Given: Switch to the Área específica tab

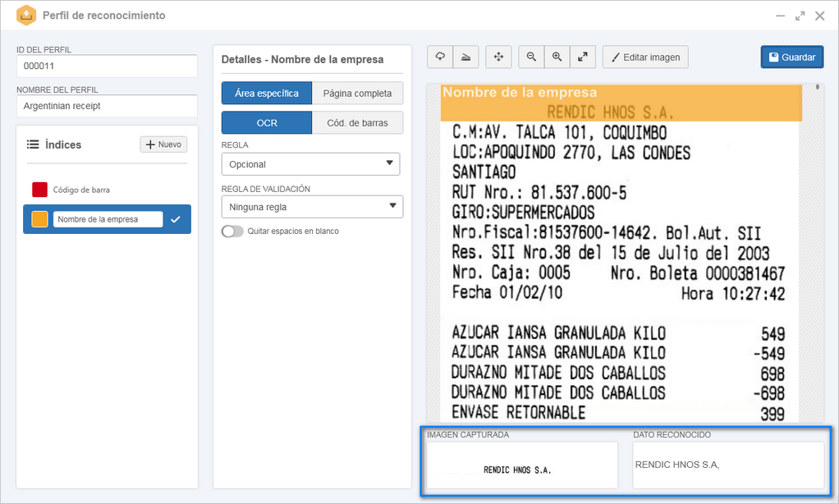Looking at the screenshot, I should tap(267, 93).
